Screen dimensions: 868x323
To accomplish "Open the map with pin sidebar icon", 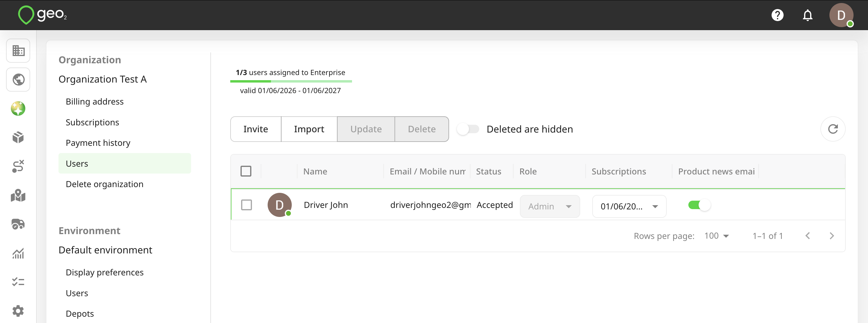I will click(x=18, y=195).
